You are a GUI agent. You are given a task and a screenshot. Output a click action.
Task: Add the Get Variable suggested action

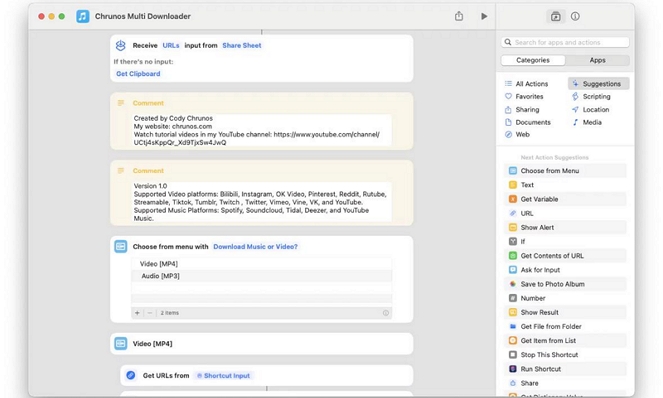(565, 199)
